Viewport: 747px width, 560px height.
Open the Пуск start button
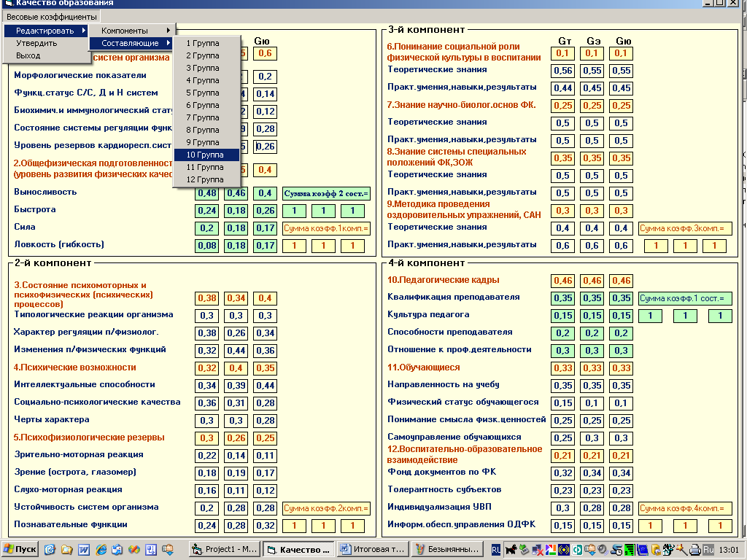(x=20, y=550)
